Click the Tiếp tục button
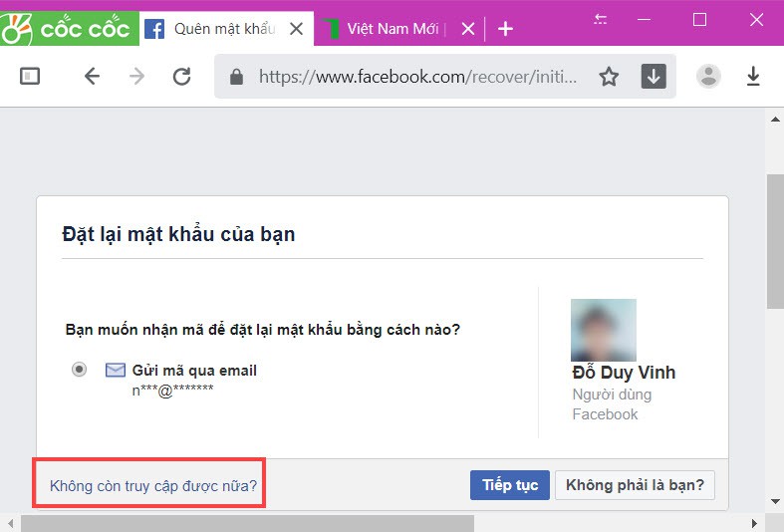The image size is (784, 532). point(509,485)
